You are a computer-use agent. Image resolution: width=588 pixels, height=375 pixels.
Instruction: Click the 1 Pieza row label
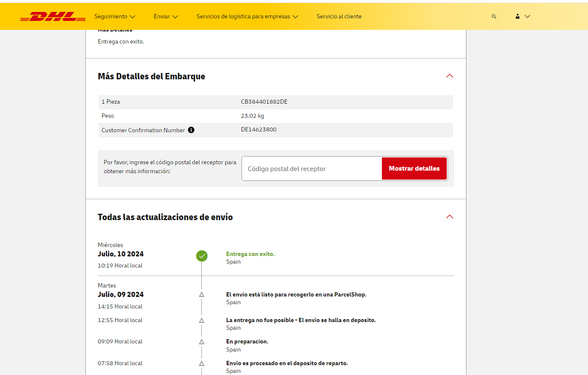(111, 102)
